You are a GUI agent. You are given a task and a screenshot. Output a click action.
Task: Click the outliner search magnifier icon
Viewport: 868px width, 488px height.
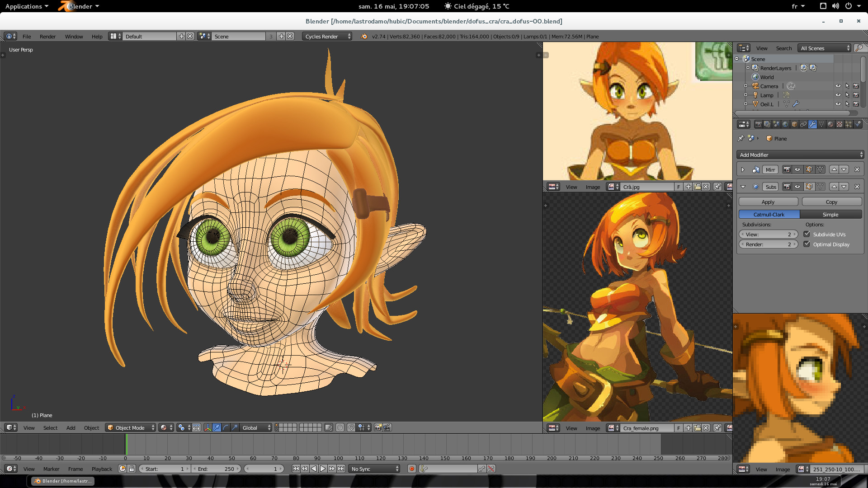click(x=859, y=48)
